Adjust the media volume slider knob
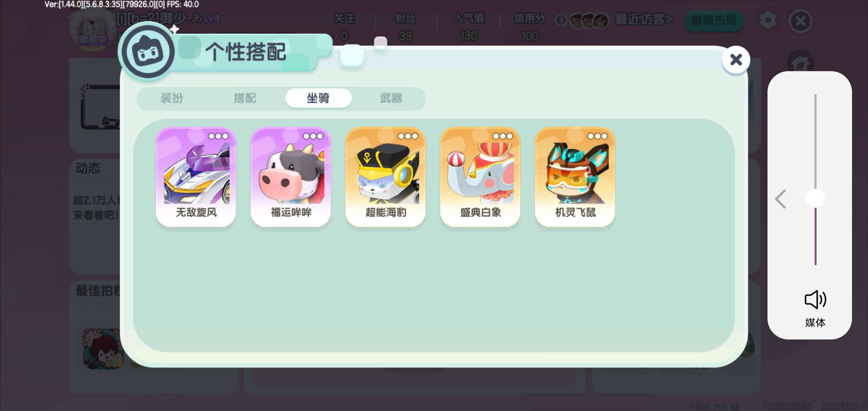This screenshot has height=411, width=868. coord(815,198)
